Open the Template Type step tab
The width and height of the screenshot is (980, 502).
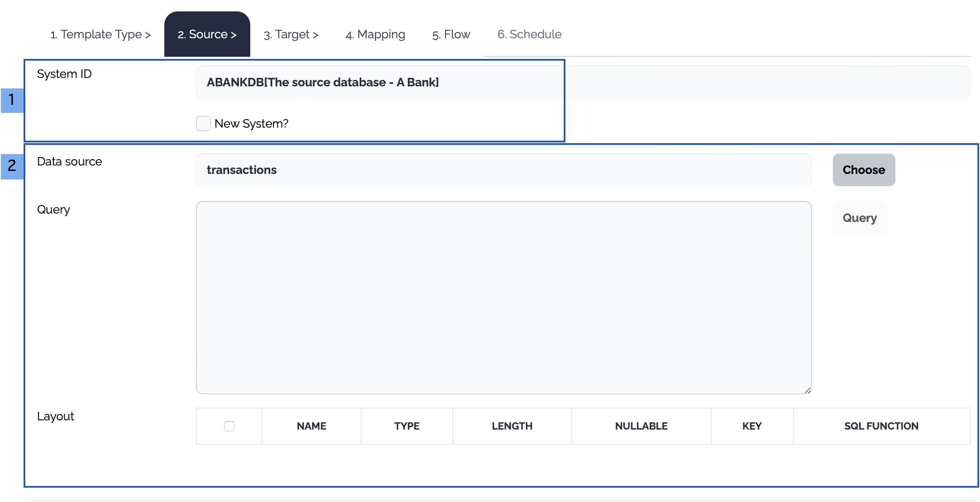tap(100, 34)
